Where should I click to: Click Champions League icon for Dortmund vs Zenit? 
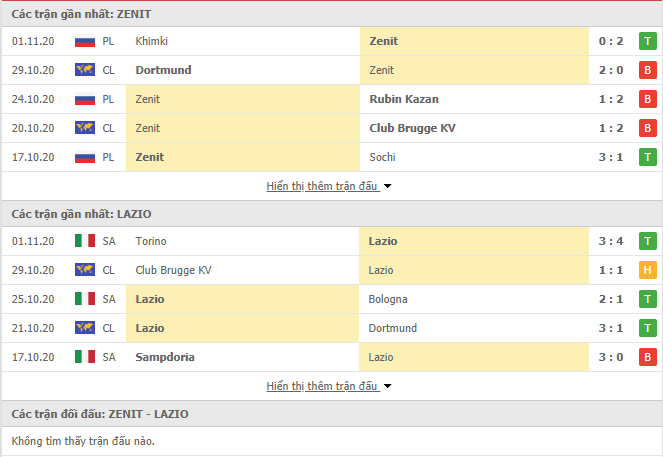click(x=85, y=70)
